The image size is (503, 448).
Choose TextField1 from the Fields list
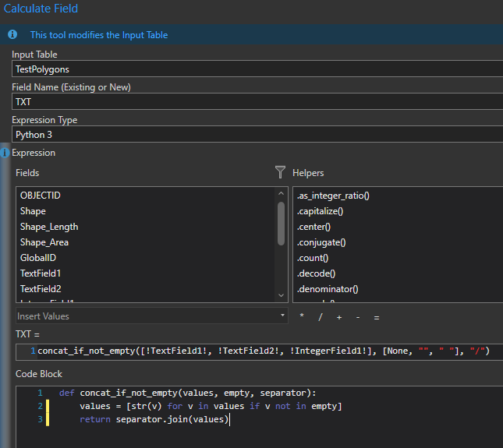40,273
